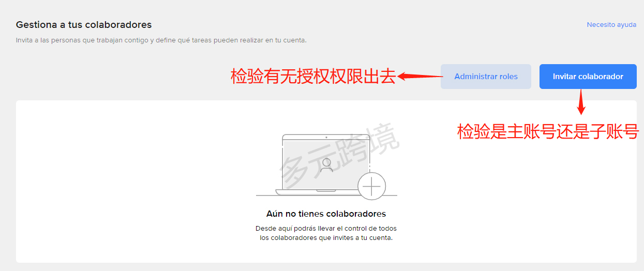Open the Necesito ayuda link
Image resolution: width=644 pixels, height=271 pixels.
coord(611,25)
